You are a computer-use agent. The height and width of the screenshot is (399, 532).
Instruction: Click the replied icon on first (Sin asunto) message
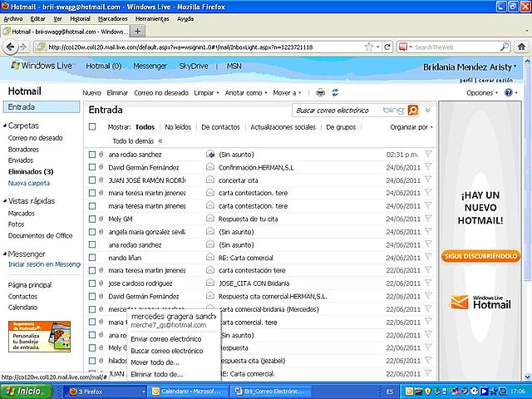[x=210, y=155]
